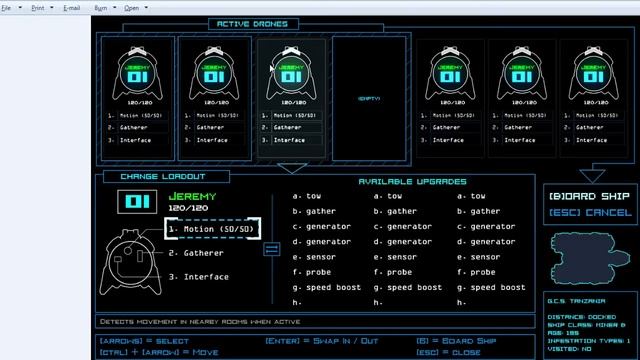The width and height of the screenshot is (640, 360).
Task: Click the Available Upgrades heading
Action: coord(412,182)
